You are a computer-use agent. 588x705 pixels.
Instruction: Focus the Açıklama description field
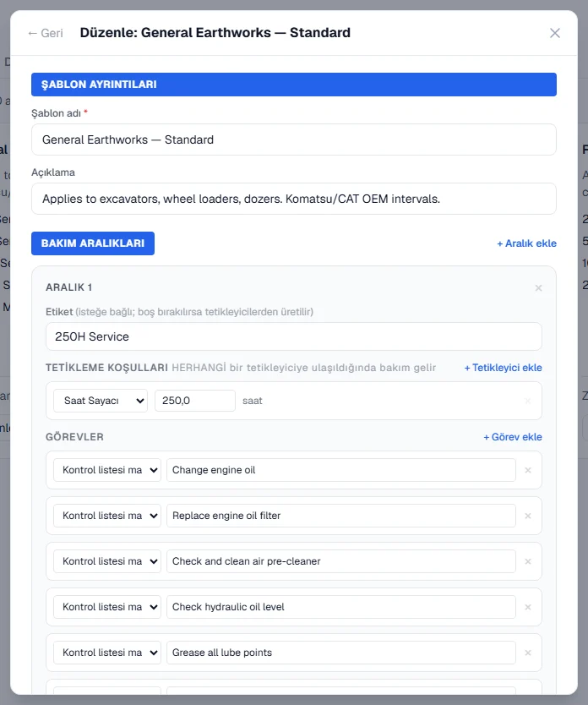point(294,199)
